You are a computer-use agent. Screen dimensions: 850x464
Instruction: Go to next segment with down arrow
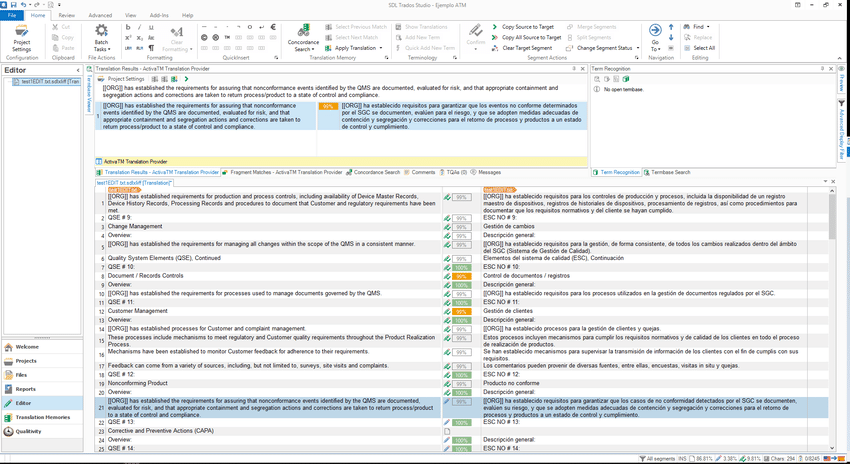click(x=671, y=37)
